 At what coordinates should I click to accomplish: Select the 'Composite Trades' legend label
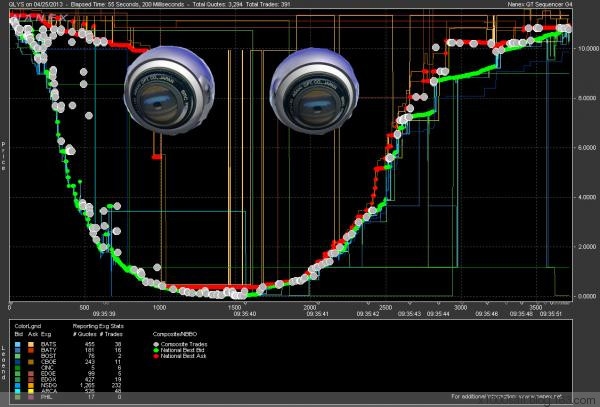pyautogui.click(x=184, y=344)
